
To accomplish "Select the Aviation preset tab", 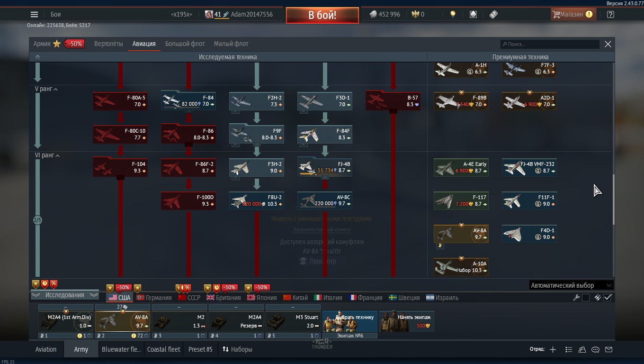I will [46, 349].
